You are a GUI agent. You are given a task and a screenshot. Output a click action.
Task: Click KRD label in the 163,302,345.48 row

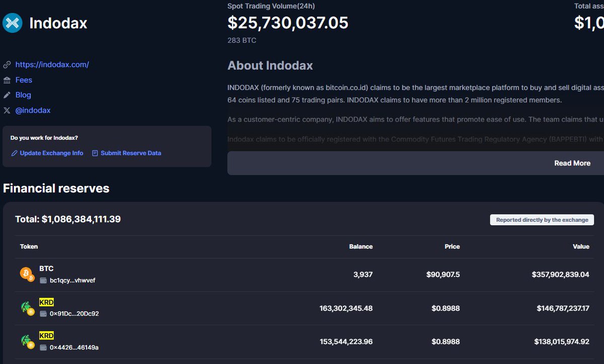46,302
